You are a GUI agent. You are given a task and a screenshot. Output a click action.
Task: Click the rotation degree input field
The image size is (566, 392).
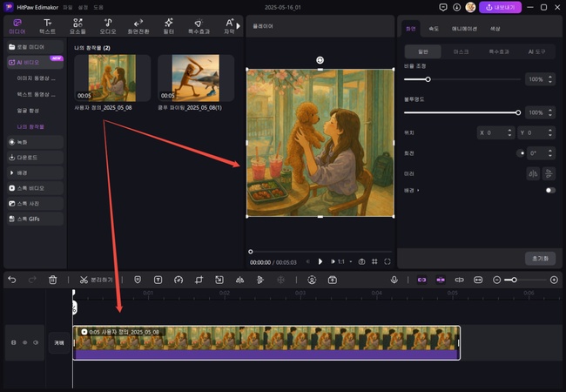tap(541, 153)
